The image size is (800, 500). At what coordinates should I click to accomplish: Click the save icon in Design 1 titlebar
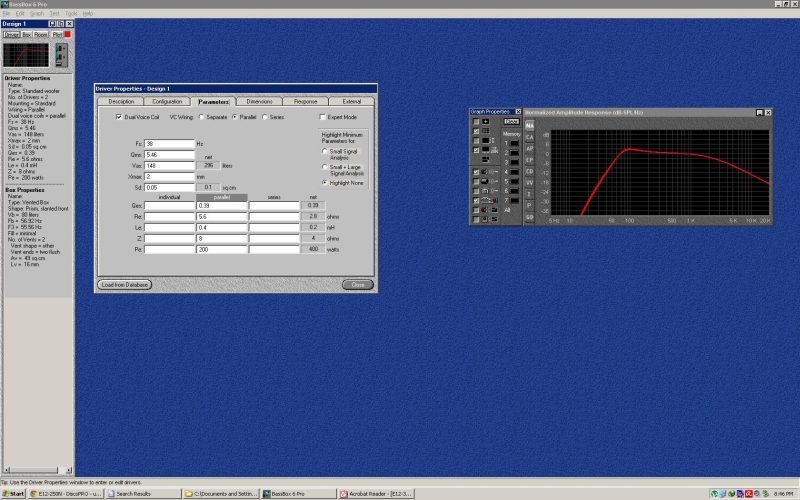52,24
